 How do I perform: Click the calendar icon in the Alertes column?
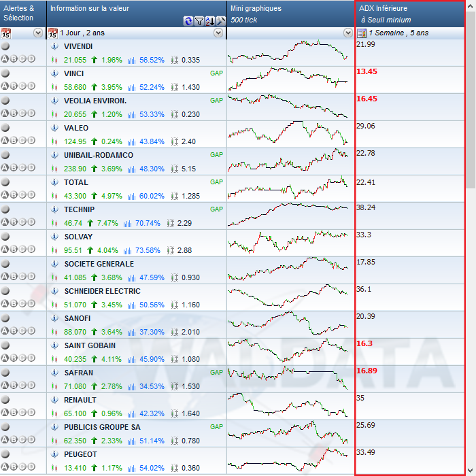tap(5, 33)
